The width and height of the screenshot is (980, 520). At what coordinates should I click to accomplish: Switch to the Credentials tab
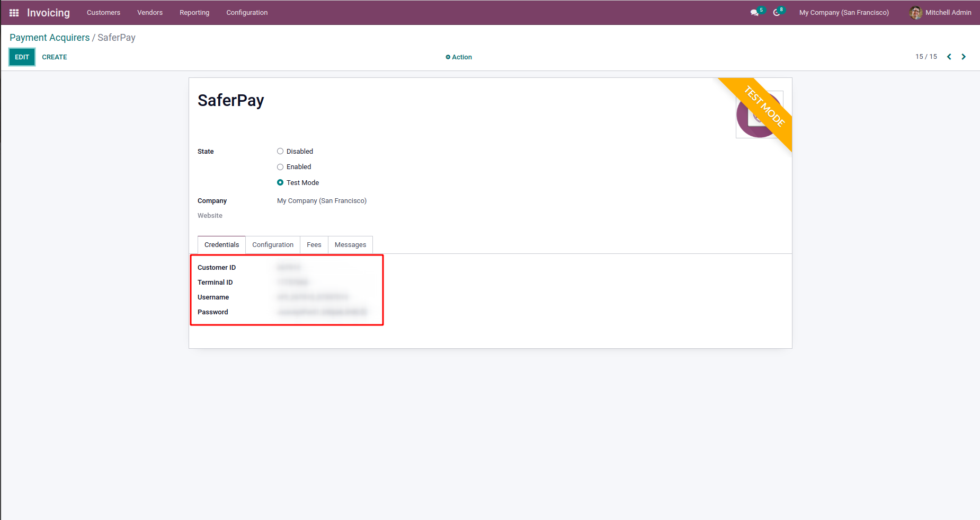(221, 245)
